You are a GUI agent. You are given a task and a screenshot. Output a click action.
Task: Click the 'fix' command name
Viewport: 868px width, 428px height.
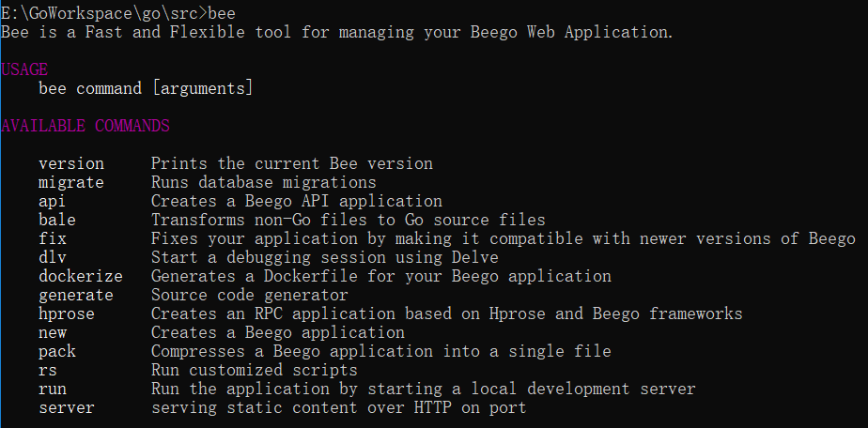pyautogui.click(x=53, y=238)
